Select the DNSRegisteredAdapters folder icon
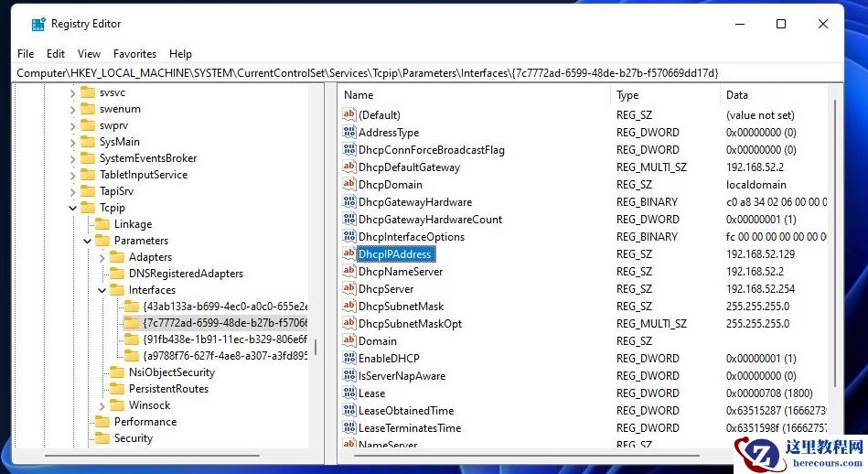868x474 pixels. tap(117, 273)
